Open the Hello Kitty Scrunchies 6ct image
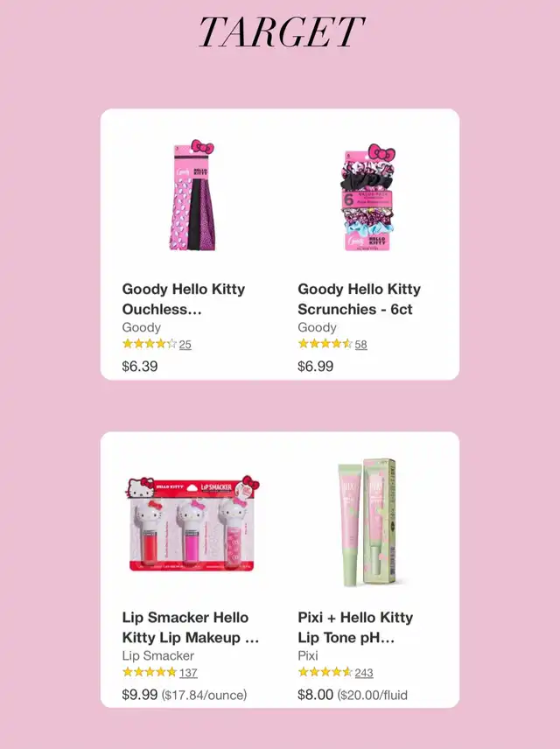Viewport: 560px width, 749px height. 367,197
